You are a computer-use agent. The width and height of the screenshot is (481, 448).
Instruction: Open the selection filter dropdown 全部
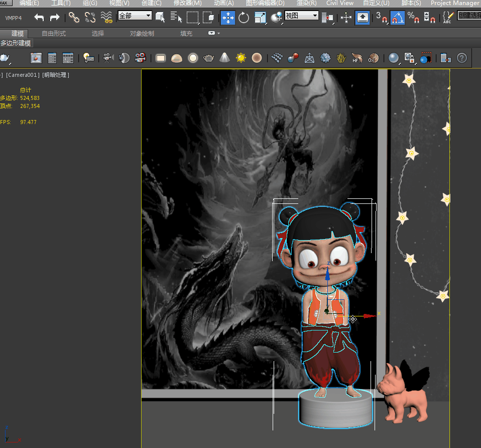click(135, 16)
